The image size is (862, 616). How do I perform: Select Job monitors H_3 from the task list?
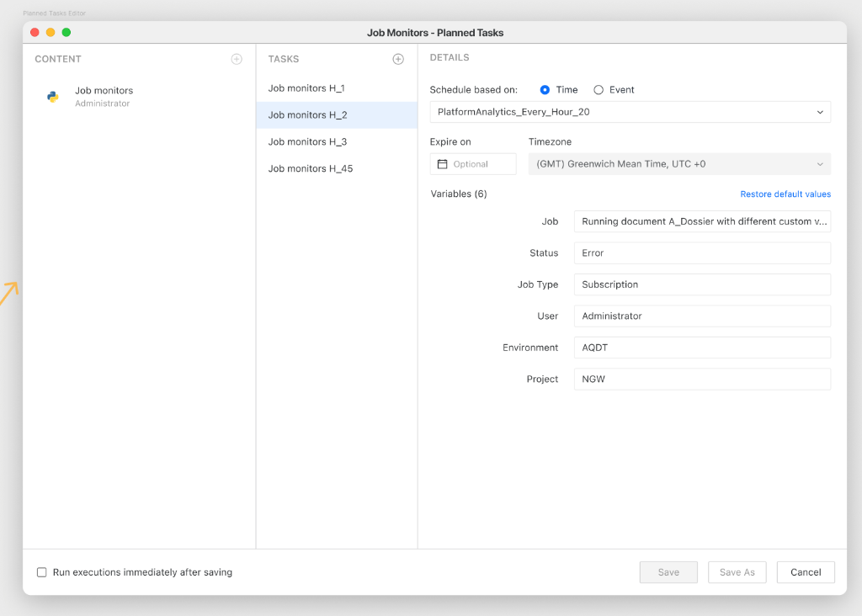pos(306,141)
